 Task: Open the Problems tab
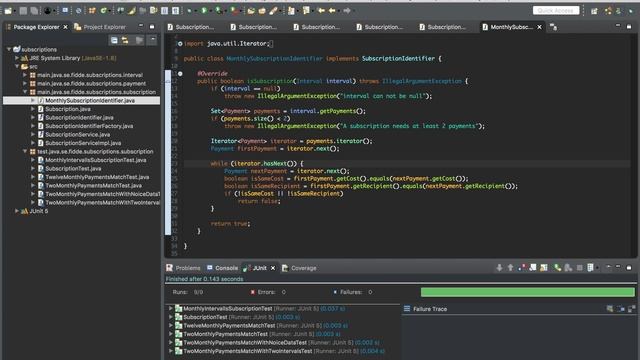pyautogui.click(x=183, y=268)
